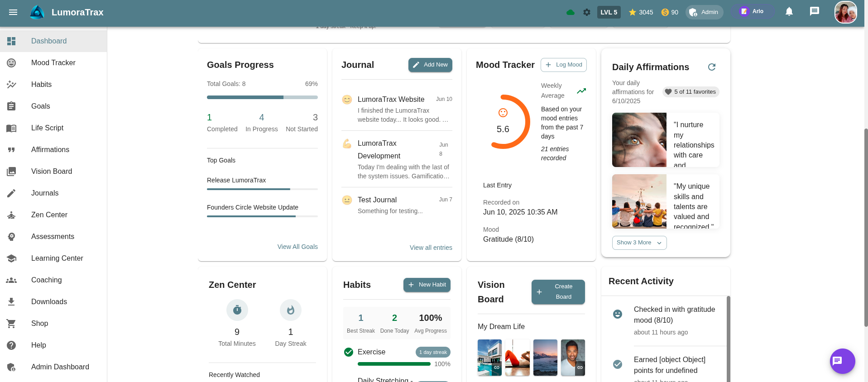Open settings gear in top bar

587,12
